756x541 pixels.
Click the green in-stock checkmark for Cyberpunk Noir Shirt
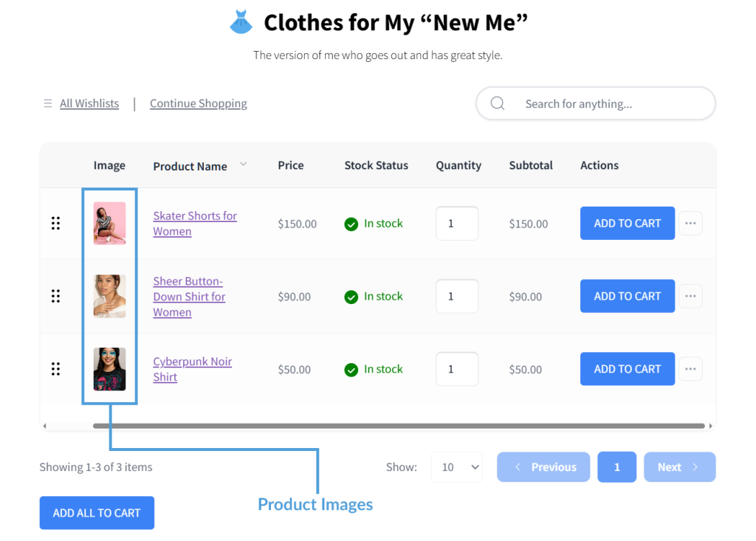click(x=351, y=369)
